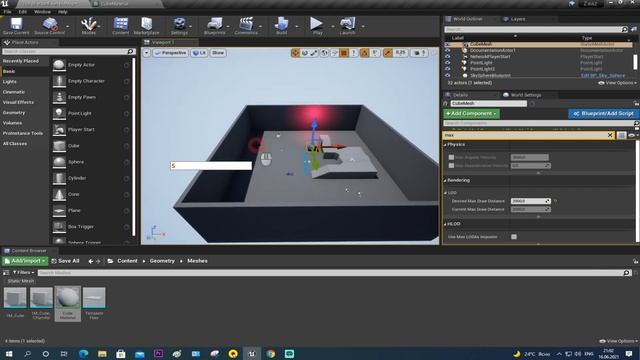Click Save All in Content Browser
This screenshot has height=360, width=640.
coord(65,261)
